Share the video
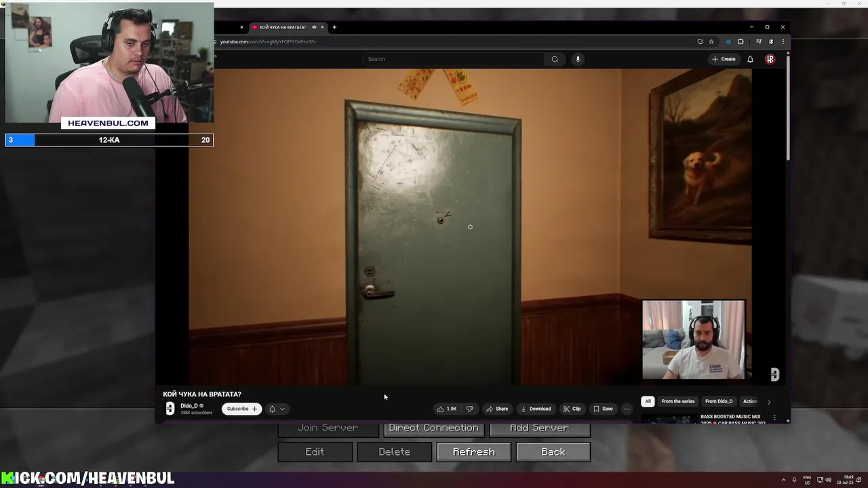 coord(497,409)
